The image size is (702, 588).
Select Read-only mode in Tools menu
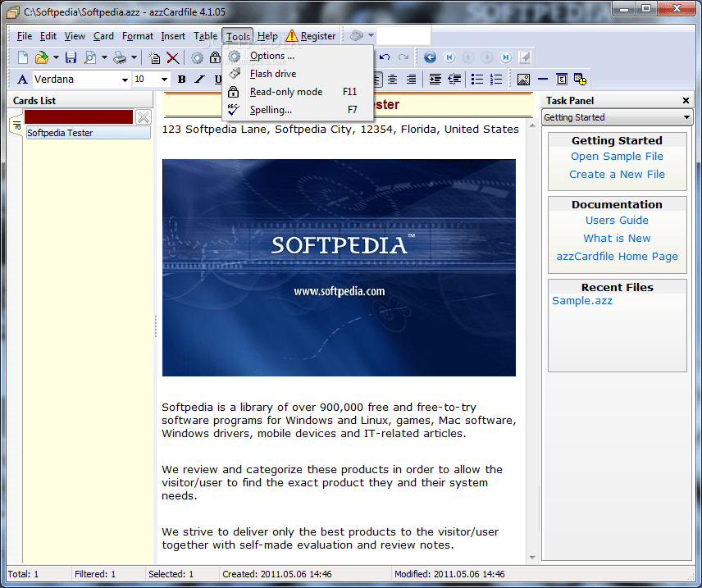point(286,91)
